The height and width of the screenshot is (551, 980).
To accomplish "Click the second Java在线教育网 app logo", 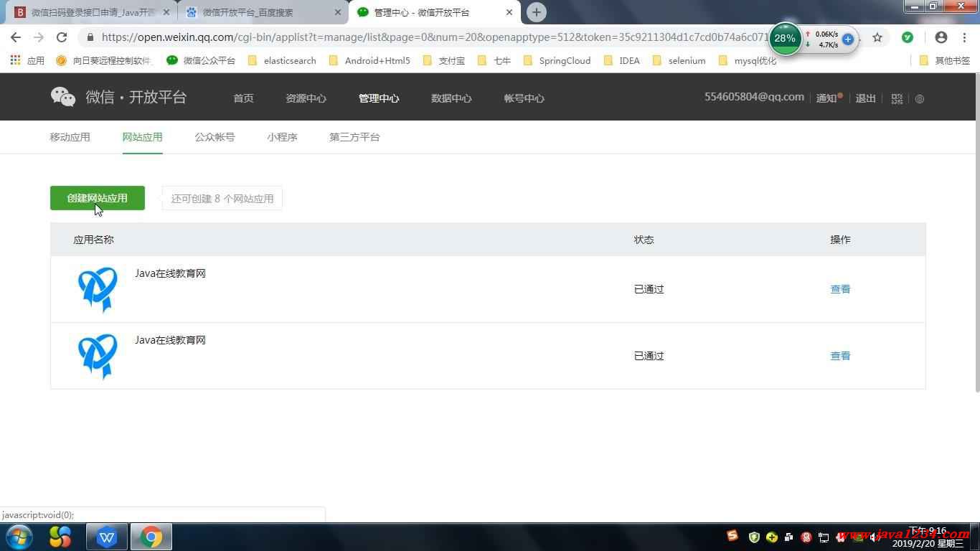I will pyautogui.click(x=98, y=356).
